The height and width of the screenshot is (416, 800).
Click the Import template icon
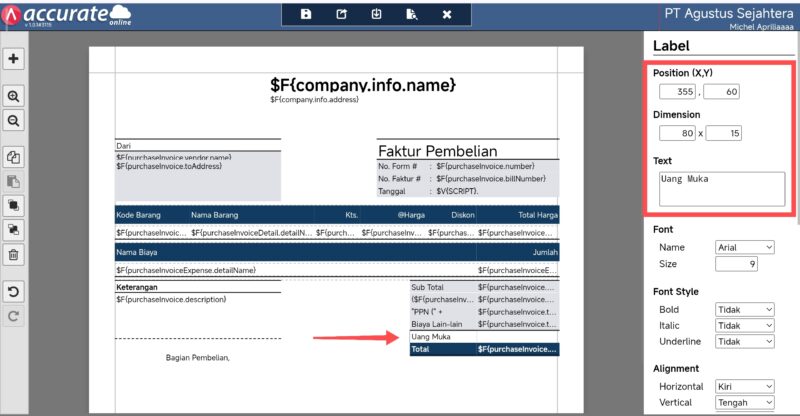pos(376,15)
